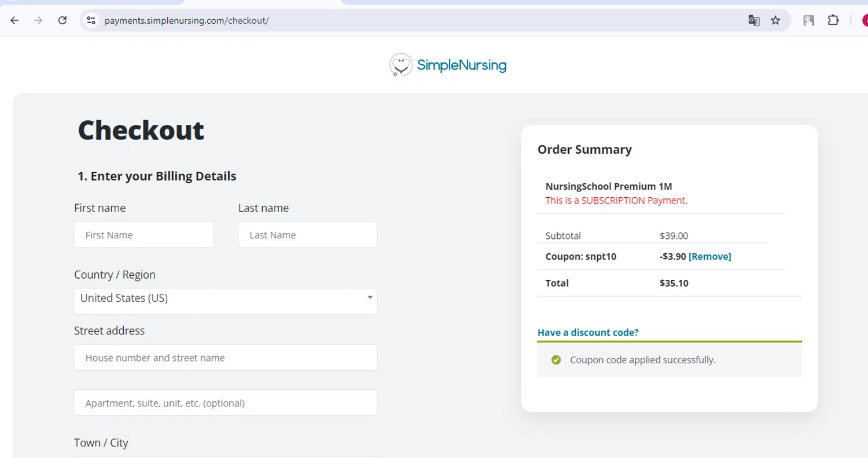Open the browser extensions puzzle icon
868x458 pixels.
click(x=833, y=20)
